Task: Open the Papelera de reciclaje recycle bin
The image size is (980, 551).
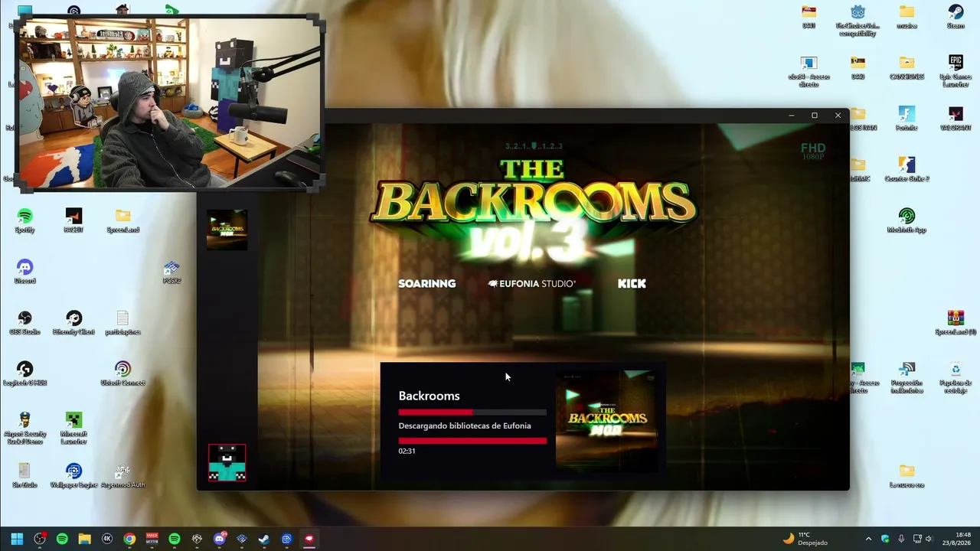Action: pos(955,377)
